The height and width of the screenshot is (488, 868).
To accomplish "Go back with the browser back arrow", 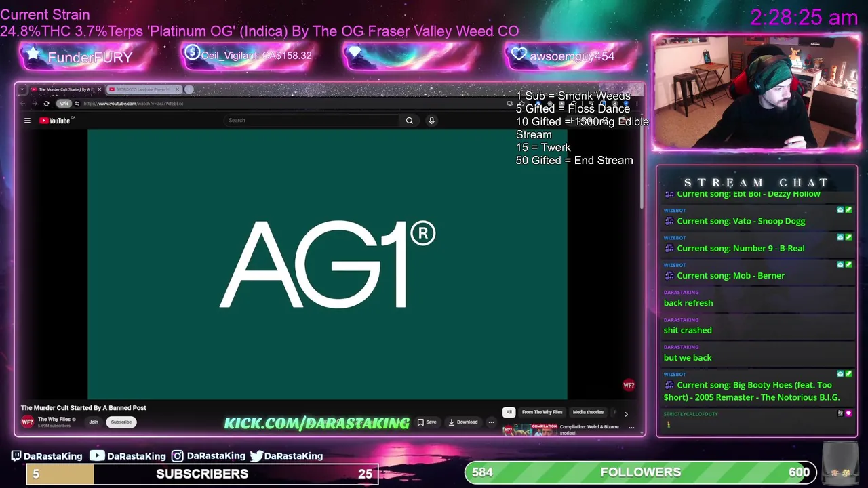I will click(x=22, y=104).
